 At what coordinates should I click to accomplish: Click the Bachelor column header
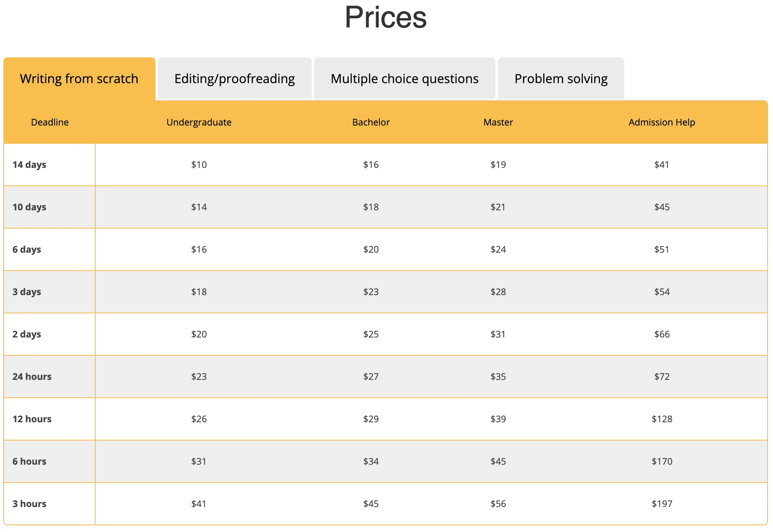click(371, 122)
